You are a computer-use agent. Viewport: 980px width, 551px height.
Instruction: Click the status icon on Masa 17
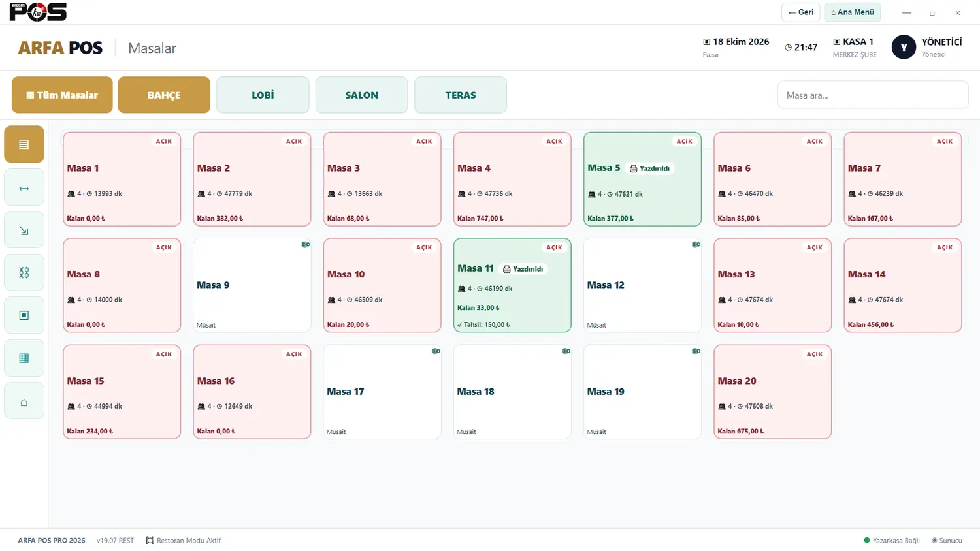click(435, 351)
